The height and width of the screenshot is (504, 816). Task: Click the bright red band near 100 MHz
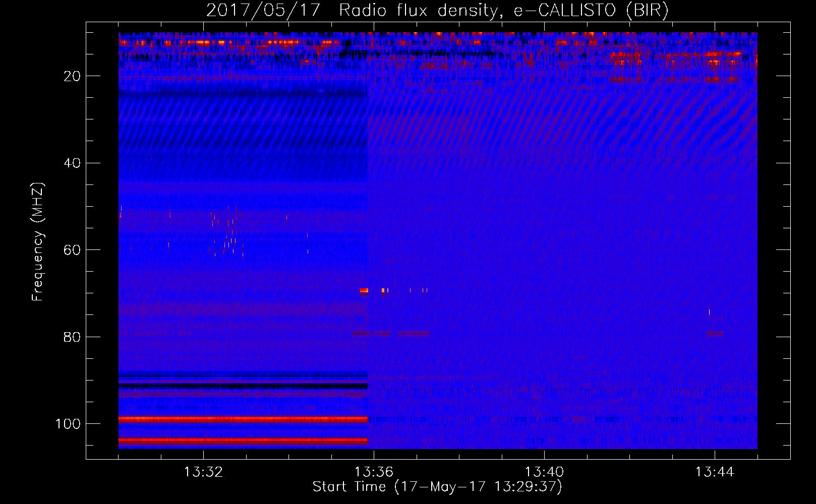[x=243, y=419]
